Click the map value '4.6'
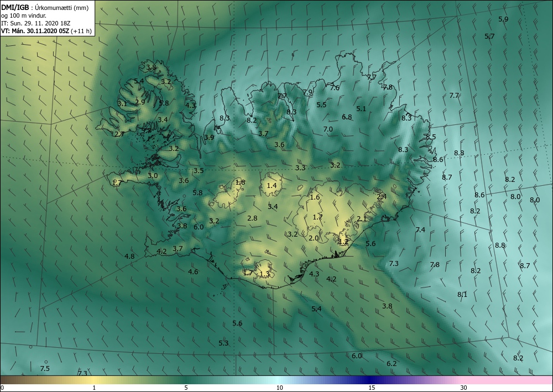The height and width of the screenshot is (392, 553). coord(193,272)
